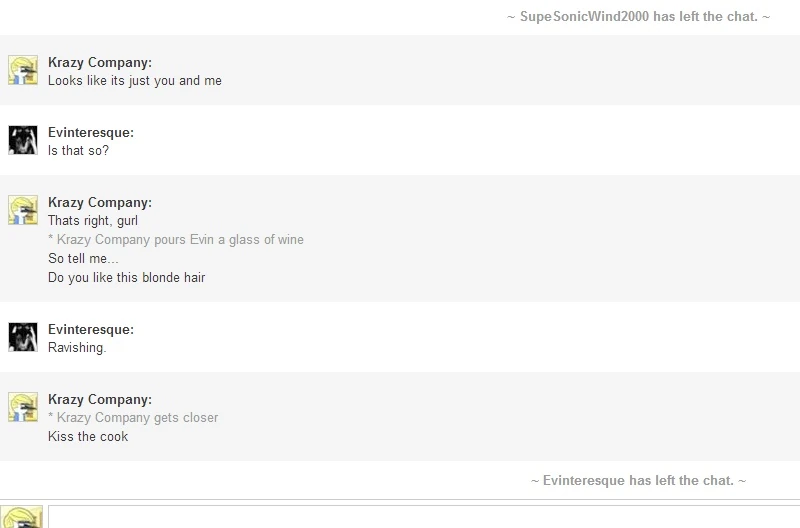This screenshot has height=528, width=800.
Task: Click Krazy Company username above "gets closer" action
Action: tap(99, 400)
